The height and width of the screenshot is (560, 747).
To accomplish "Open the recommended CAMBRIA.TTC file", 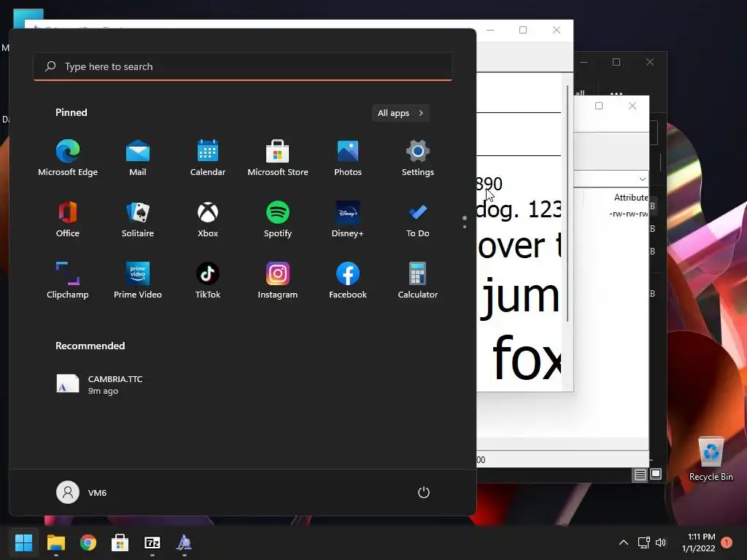I will (x=100, y=384).
